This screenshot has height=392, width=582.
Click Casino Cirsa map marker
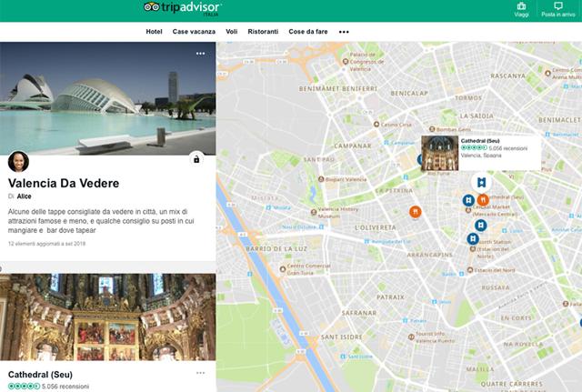[376, 125]
